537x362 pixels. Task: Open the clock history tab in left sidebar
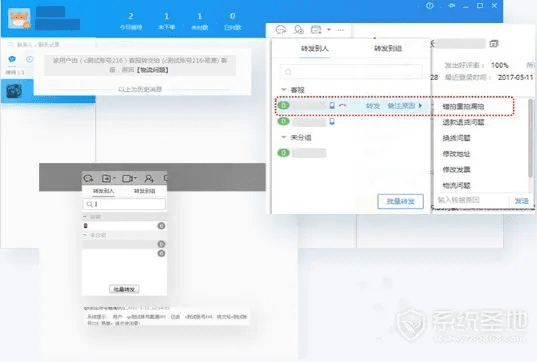point(30,59)
